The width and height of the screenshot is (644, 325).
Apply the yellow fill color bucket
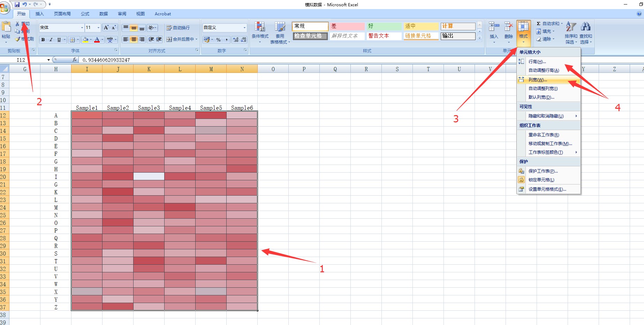point(85,39)
